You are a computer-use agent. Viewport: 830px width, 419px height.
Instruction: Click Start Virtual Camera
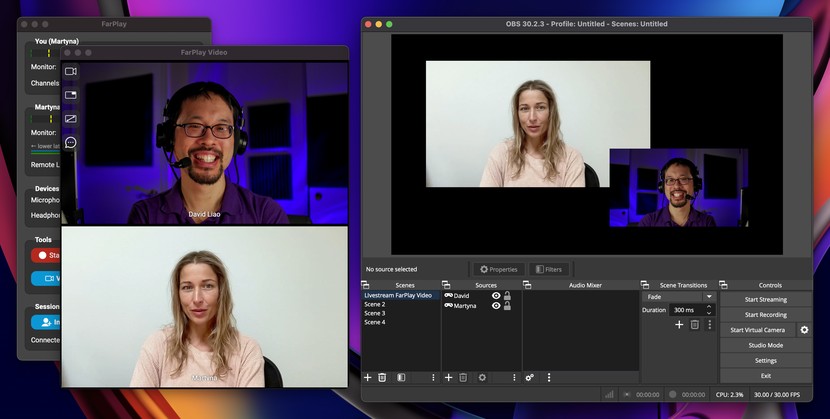[x=757, y=330]
